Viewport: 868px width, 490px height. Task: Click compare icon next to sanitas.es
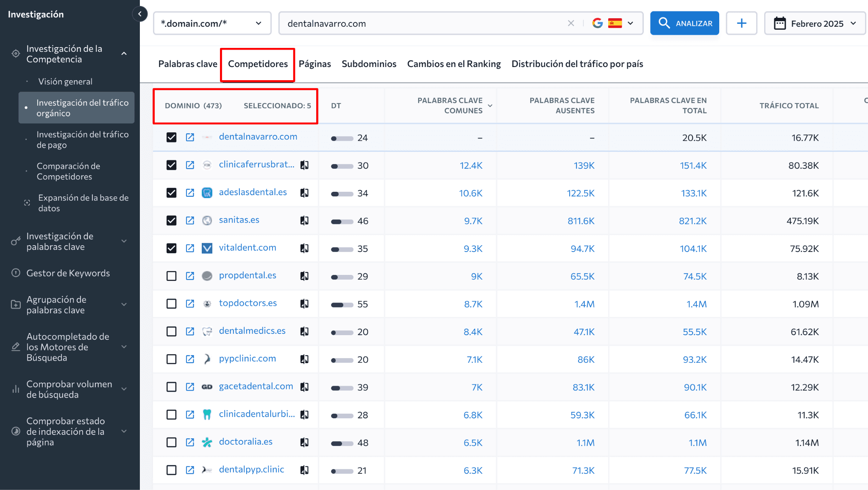[x=304, y=220]
